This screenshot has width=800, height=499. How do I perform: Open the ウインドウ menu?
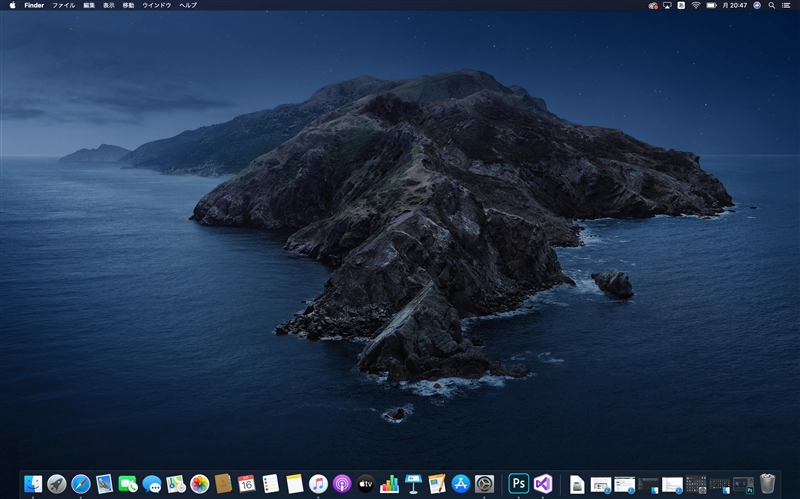point(157,5)
